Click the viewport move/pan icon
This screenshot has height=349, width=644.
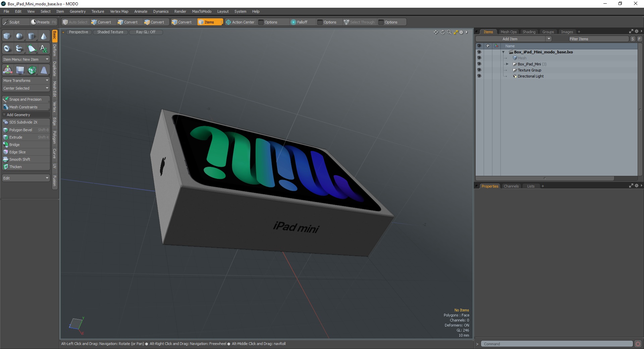pos(436,32)
